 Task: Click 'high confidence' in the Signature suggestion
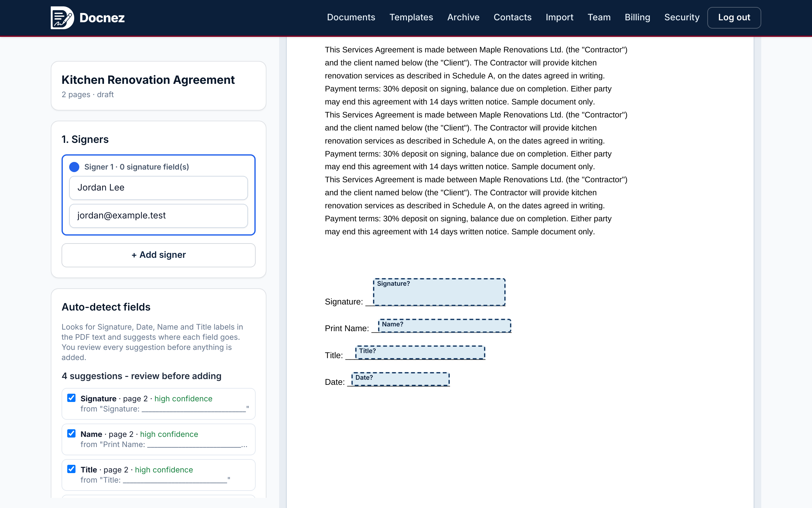[183, 399]
